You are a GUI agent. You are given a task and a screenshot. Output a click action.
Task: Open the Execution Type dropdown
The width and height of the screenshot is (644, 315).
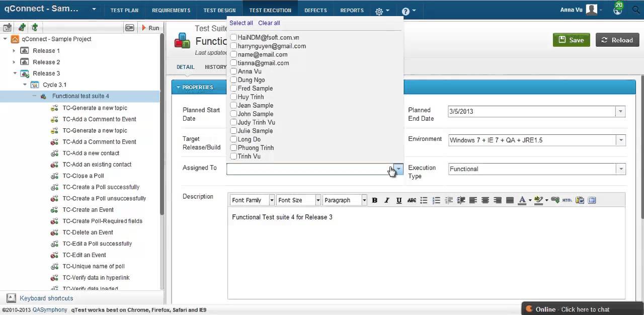coord(620,169)
